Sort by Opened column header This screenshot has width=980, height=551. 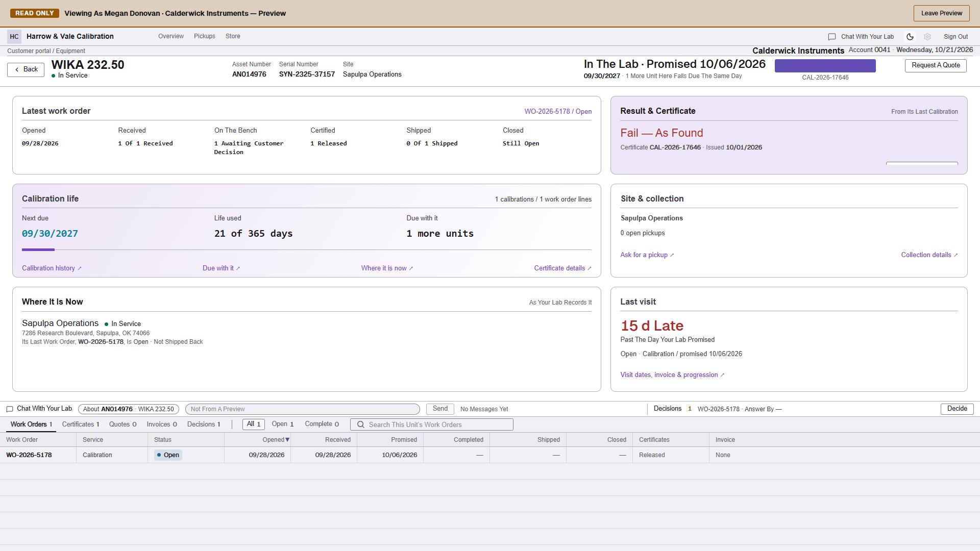click(x=276, y=440)
